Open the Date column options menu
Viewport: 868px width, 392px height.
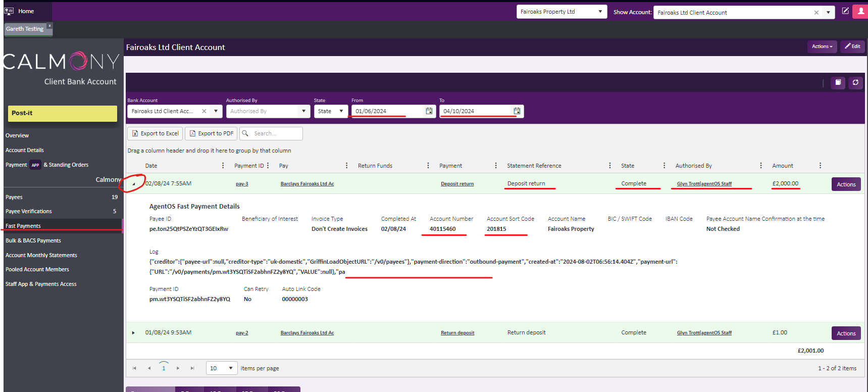coord(223,166)
